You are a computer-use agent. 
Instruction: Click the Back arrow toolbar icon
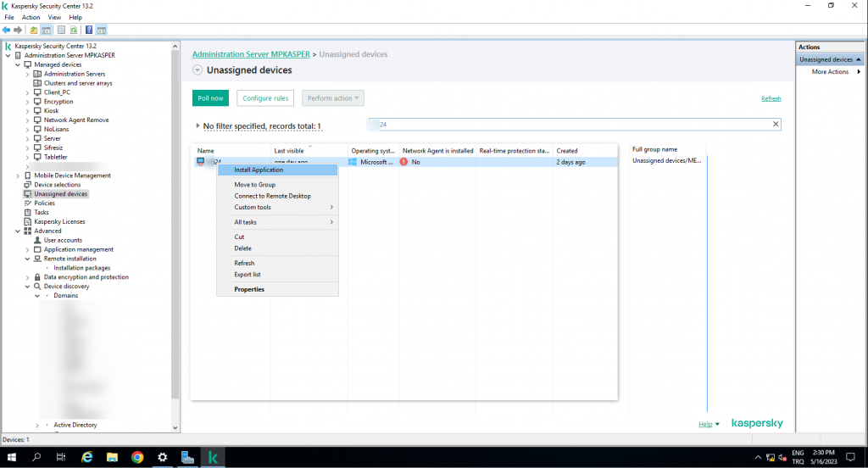pos(7,30)
